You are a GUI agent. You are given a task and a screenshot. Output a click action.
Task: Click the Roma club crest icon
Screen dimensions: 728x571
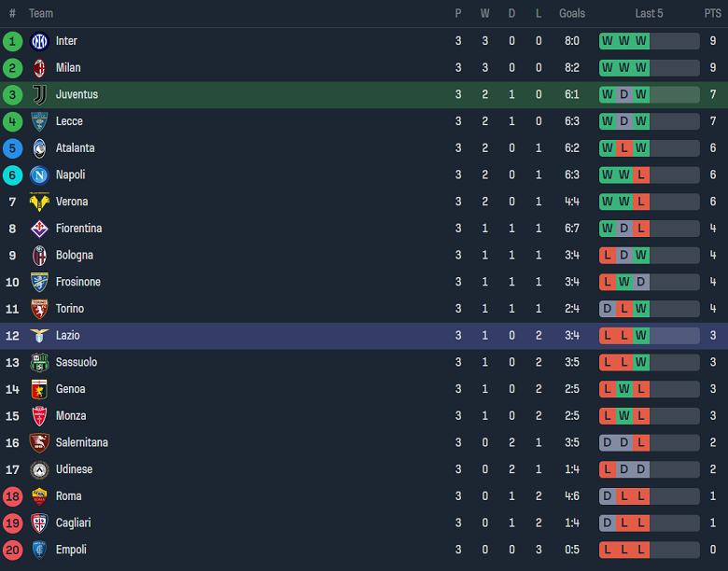point(39,496)
